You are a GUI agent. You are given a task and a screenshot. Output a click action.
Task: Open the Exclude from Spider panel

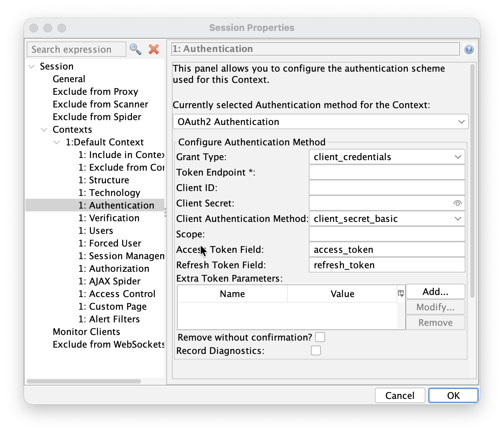click(97, 117)
